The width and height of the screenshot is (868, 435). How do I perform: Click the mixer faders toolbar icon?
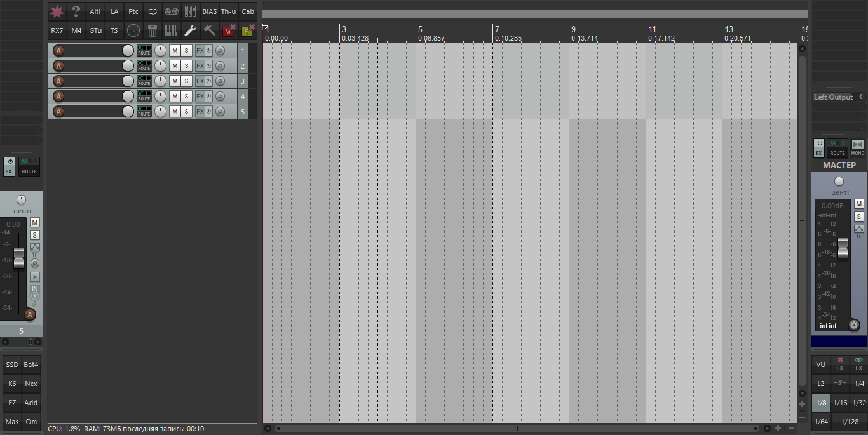coord(190,11)
